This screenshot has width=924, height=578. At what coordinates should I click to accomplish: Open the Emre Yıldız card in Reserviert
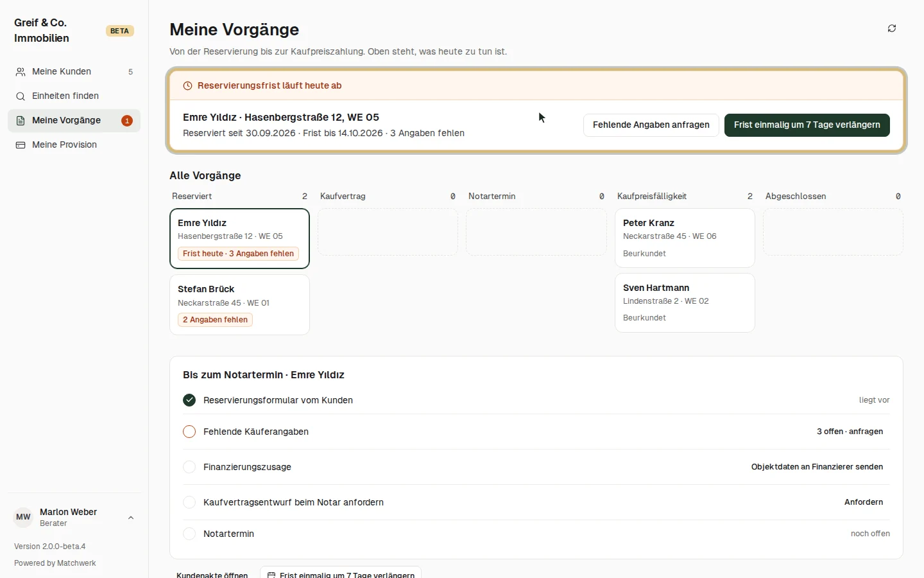coord(239,238)
